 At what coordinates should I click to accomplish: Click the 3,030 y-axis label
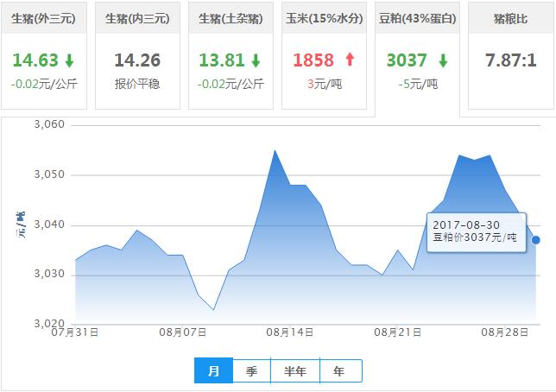tap(49, 274)
